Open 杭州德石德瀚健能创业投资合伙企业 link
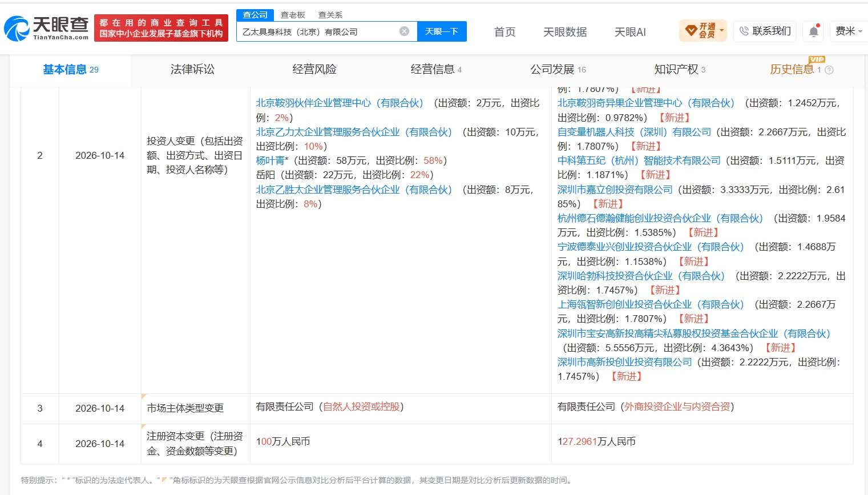Viewport: 868px width, 495px height. (660, 218)
